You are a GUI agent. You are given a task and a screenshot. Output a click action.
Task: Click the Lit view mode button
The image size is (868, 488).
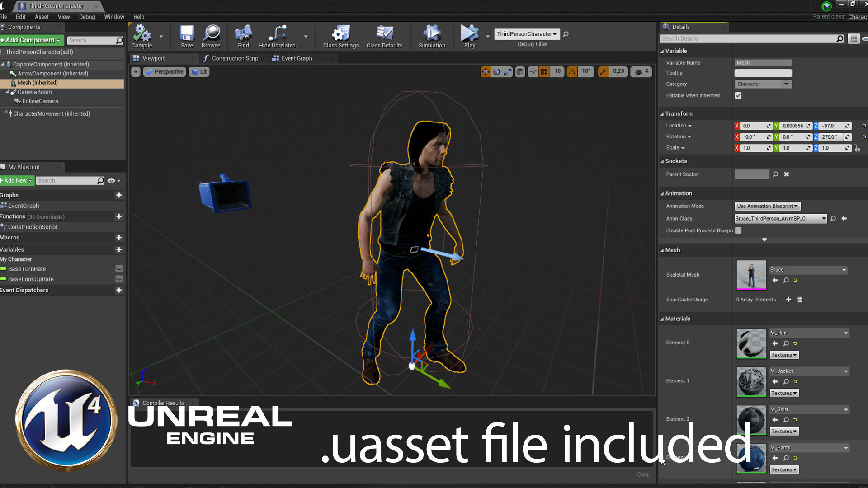pyautogui.click(x=199, y=72)
